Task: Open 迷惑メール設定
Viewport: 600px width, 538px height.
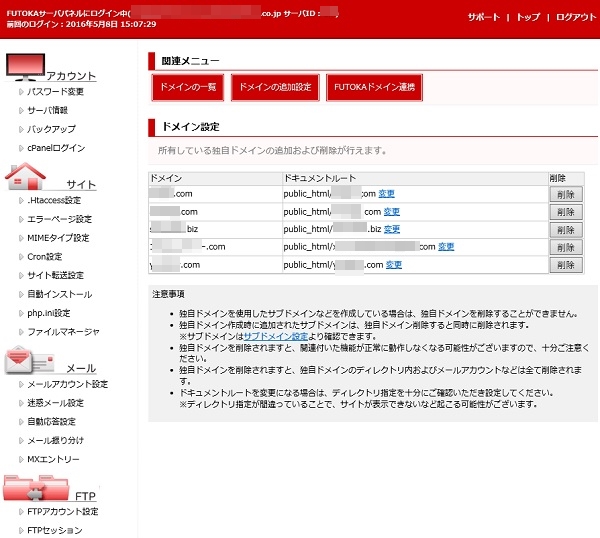Action: coord(55,403)
